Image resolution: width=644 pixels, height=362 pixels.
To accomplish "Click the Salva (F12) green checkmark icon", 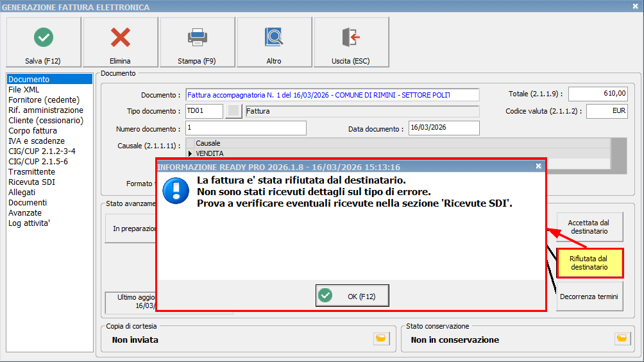I will click(43, 37).
